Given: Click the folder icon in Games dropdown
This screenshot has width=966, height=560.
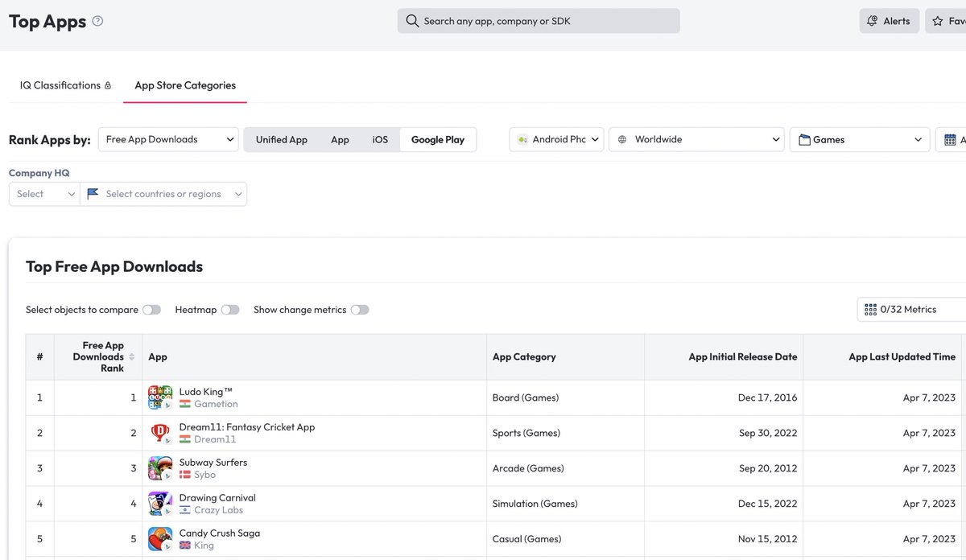Looking at the screenshot, I should (x=804, y=139).
